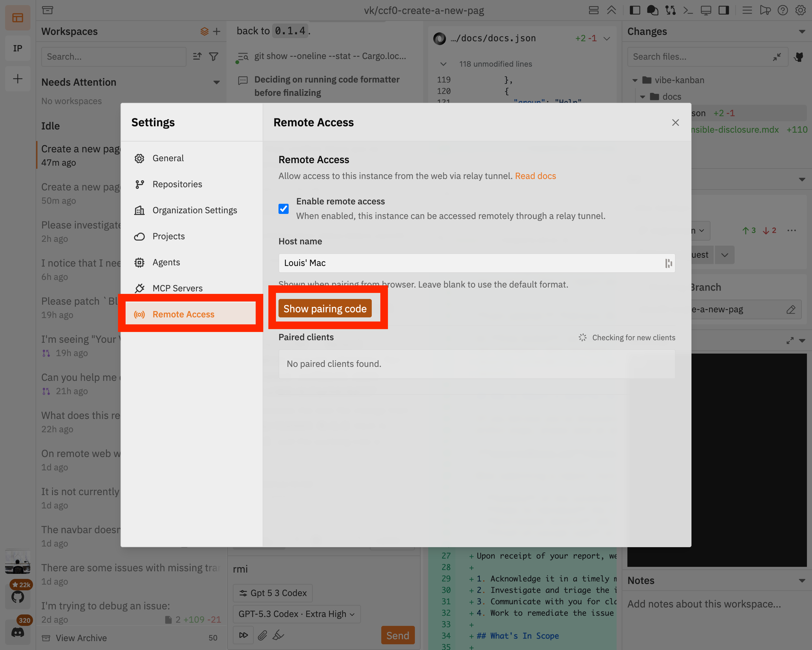Switch to the Repositories settings section
Viewport: 812px width, 650px height.
(x=177, y=184)
